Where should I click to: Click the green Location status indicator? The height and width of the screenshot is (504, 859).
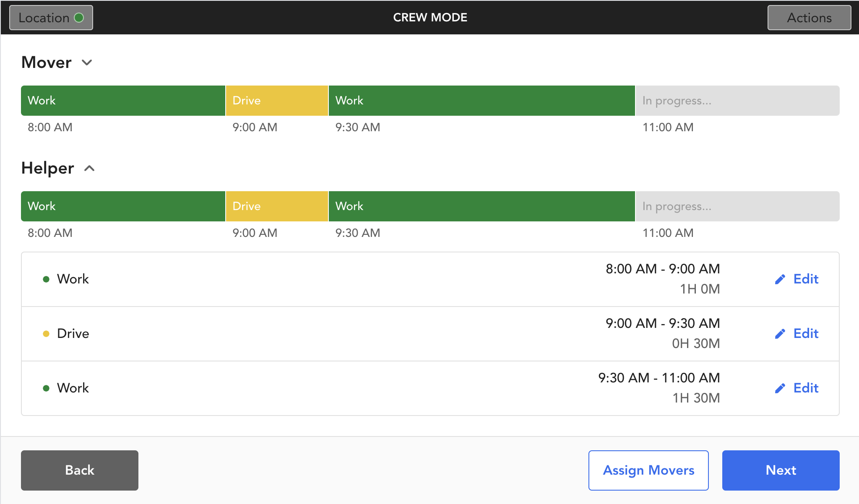[79, 18]
